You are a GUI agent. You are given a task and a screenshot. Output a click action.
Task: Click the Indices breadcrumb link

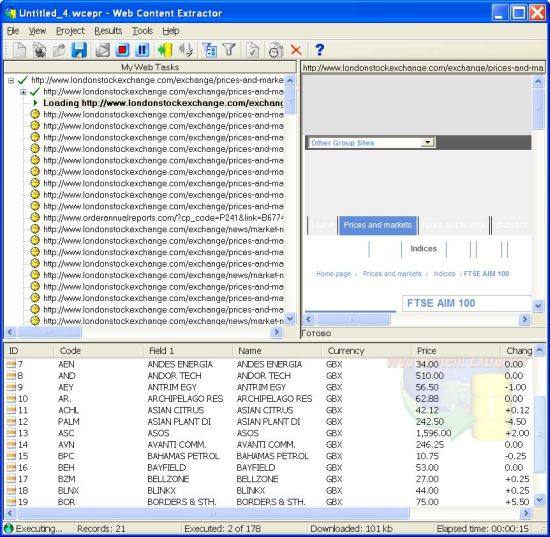[x=444, y=274]
